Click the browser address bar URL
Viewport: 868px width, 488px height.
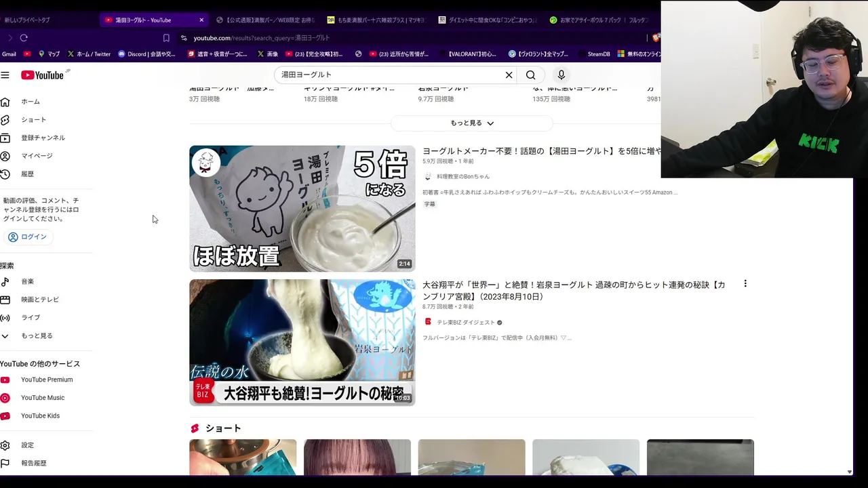(261, 38)
